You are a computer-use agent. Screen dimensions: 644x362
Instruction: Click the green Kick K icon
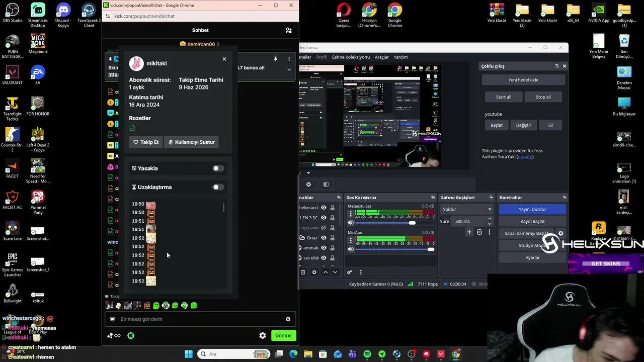pyautogui.click(x=131, y=336)
